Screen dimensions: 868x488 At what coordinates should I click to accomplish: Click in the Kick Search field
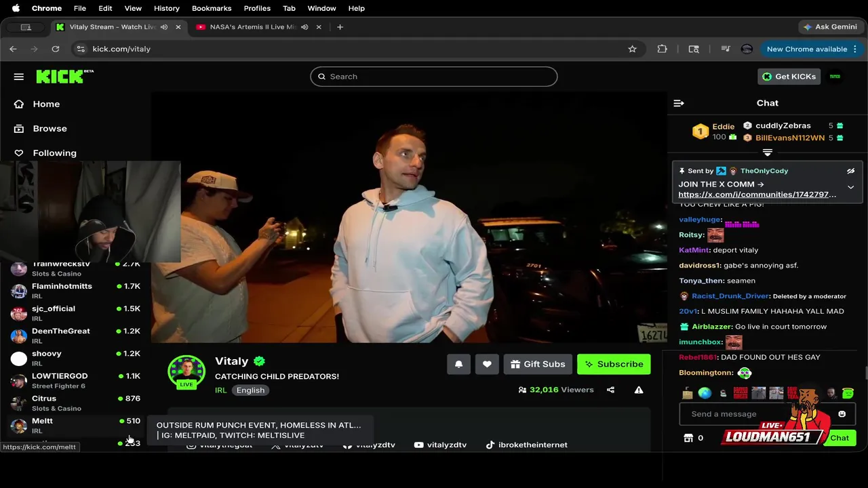coord(434,77)
